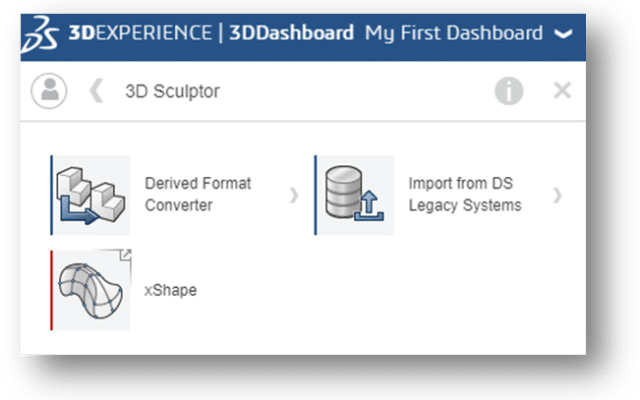Launch the Derived Format Converter cube icon
The width and height of the screenshot is (640, 400).
pos(92,195)
